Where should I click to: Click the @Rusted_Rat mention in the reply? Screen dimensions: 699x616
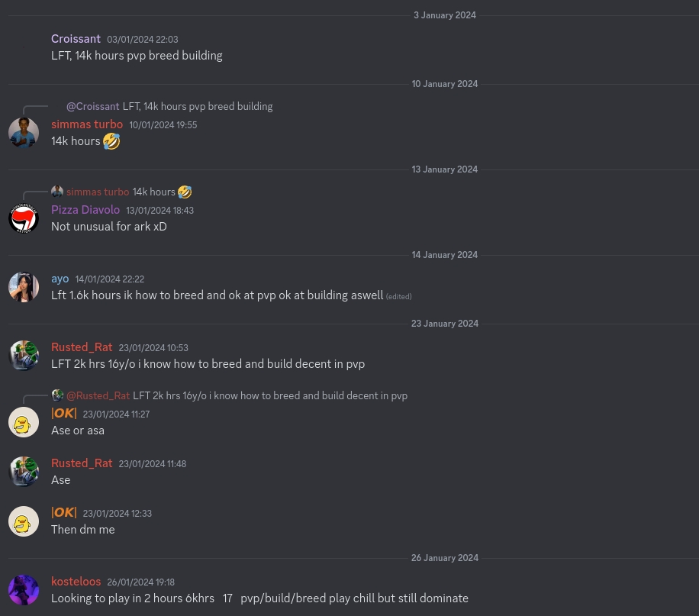click(98, 395)
